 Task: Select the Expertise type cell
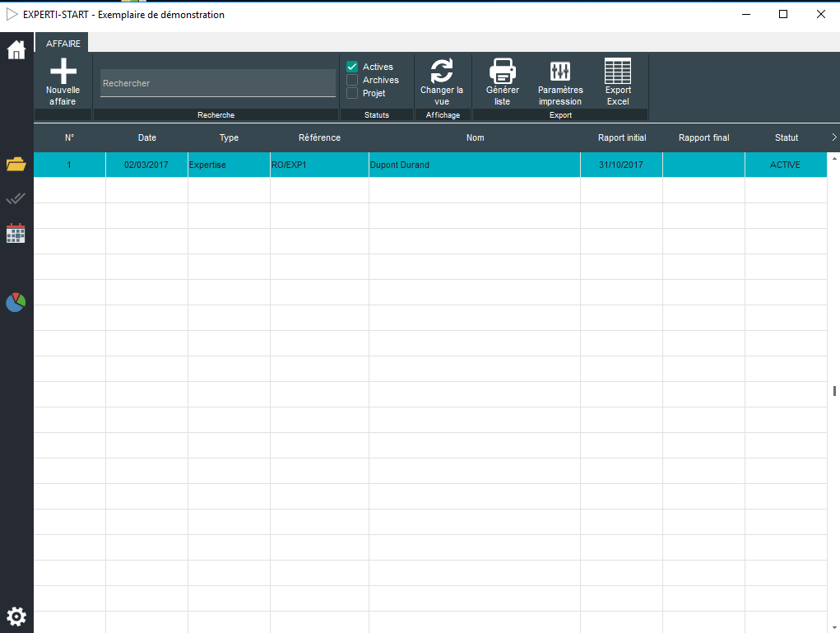[229, 165]
